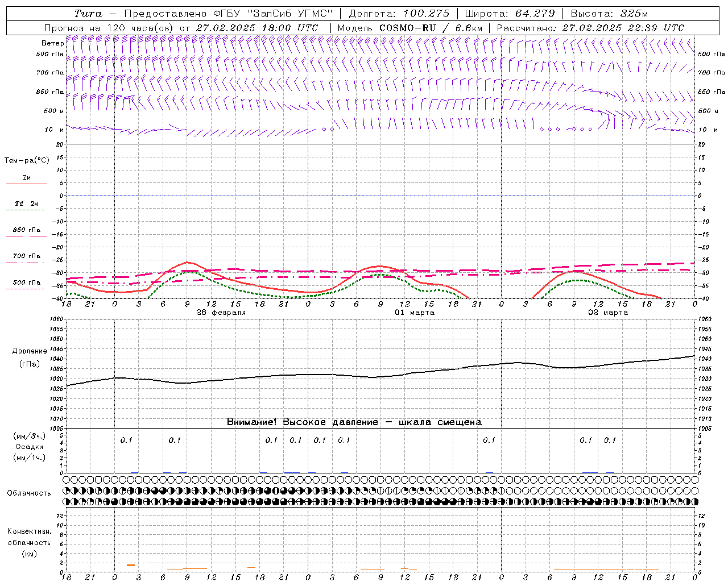Click the "Давление" pressure panel label
This screenshot has width=728, height=582.
click(x=30, y=351)
